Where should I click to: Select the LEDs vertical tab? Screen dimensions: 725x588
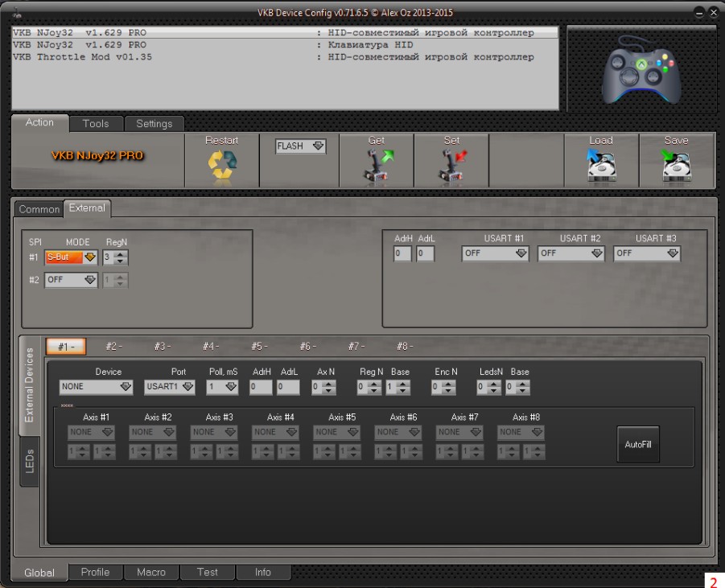click(x=30, y=462)
